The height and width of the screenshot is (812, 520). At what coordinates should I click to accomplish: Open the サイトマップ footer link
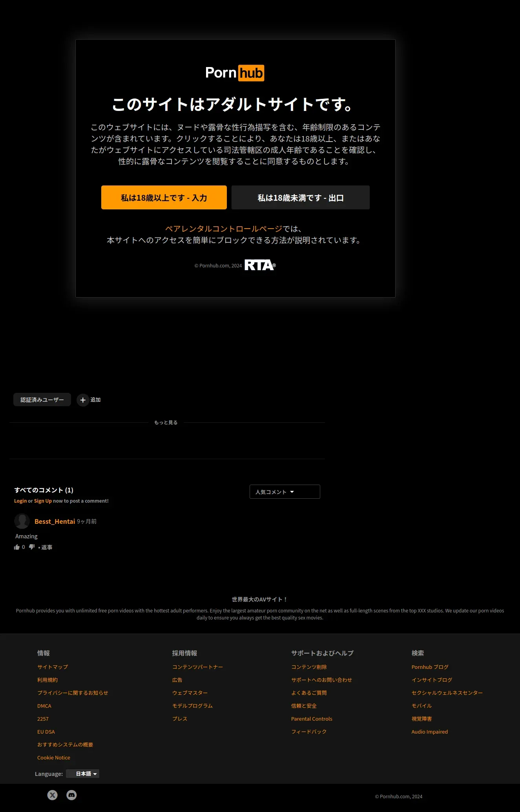[53, 667]
